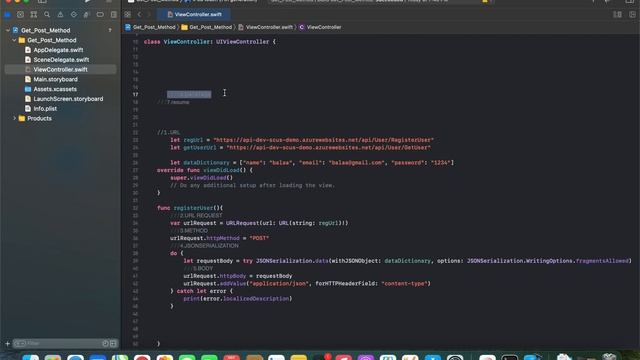Image resolution: width=640 pixels, height=360 pixels.
Task: Collapse the Get_Post_Method project root
Action: (x=8, y=30)
